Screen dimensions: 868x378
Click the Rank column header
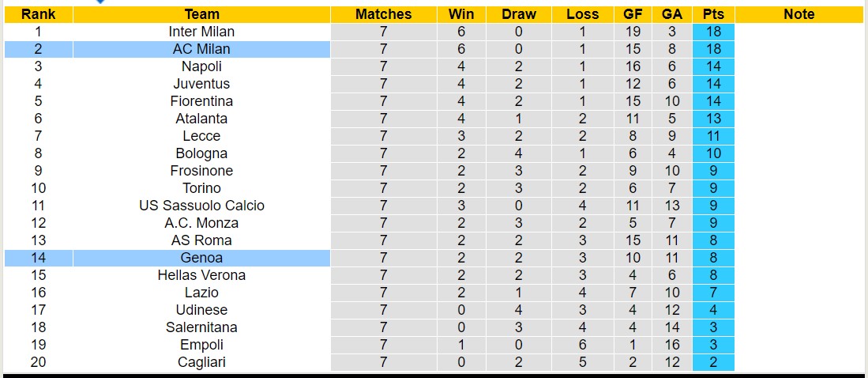[38, 14]
